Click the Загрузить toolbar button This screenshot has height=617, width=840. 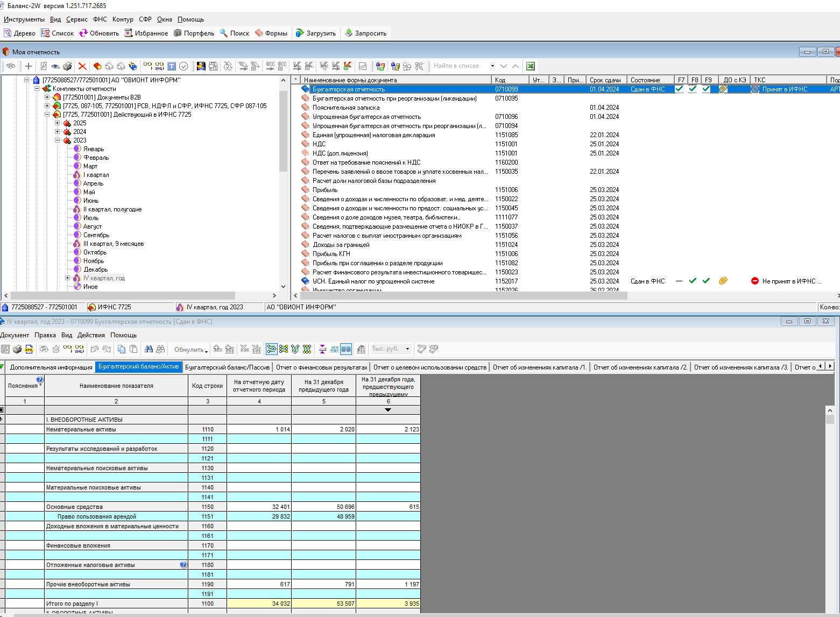pyautogui.click(x=316, y=33)
